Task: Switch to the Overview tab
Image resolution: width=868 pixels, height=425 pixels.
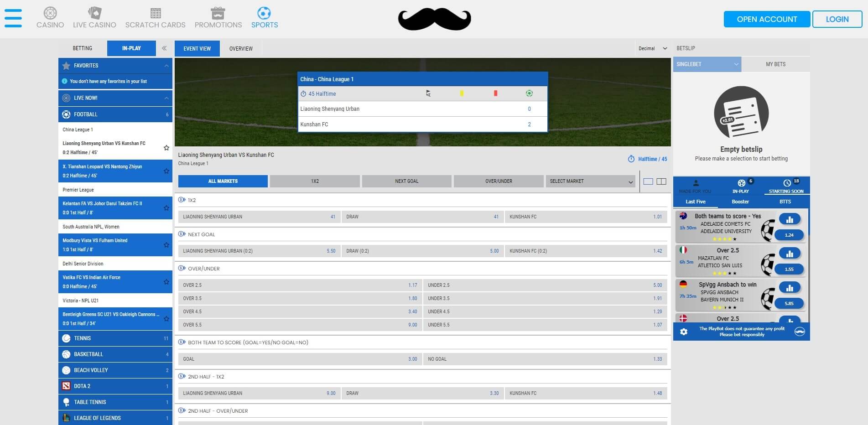Action: click(x=241, y=48)
